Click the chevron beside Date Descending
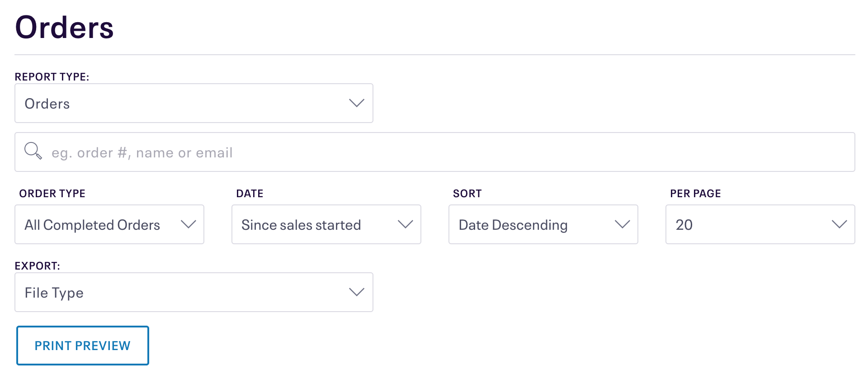The image size is (868, 384). tap(622, 224)
